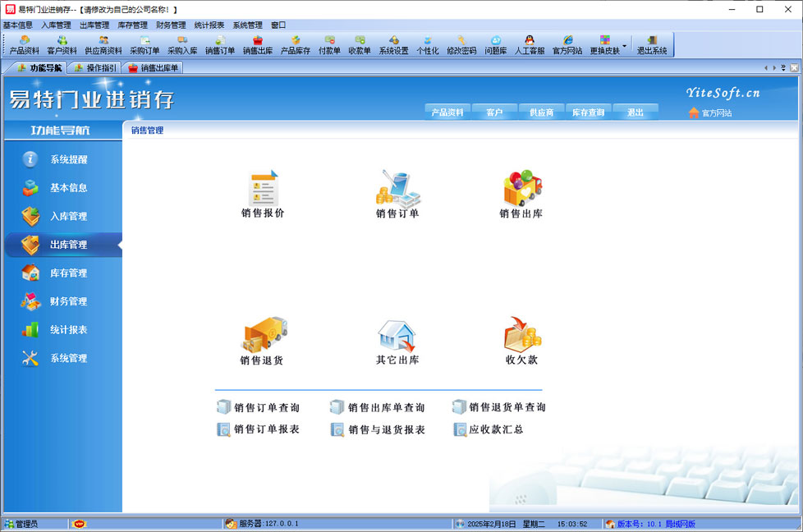Open the 财务管理 menu
This screenshot has width=803, height=532.
click(x=171, y=25)
